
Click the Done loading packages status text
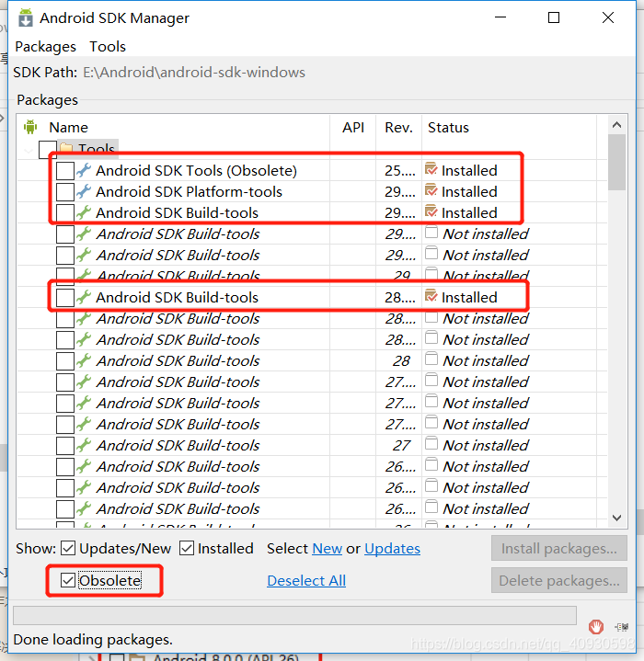click(x=93, y=640)
